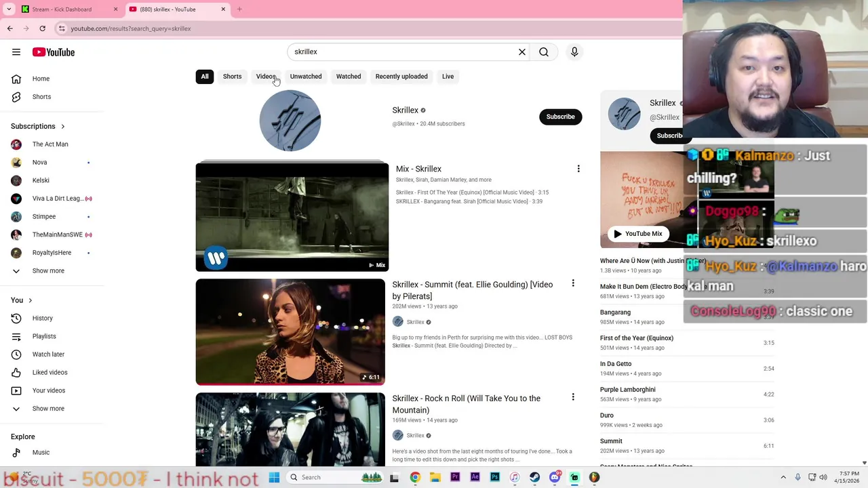Select the Recently uploaded filter chip
The height and width of the screenshot is (488, 868).
point(401,77)
